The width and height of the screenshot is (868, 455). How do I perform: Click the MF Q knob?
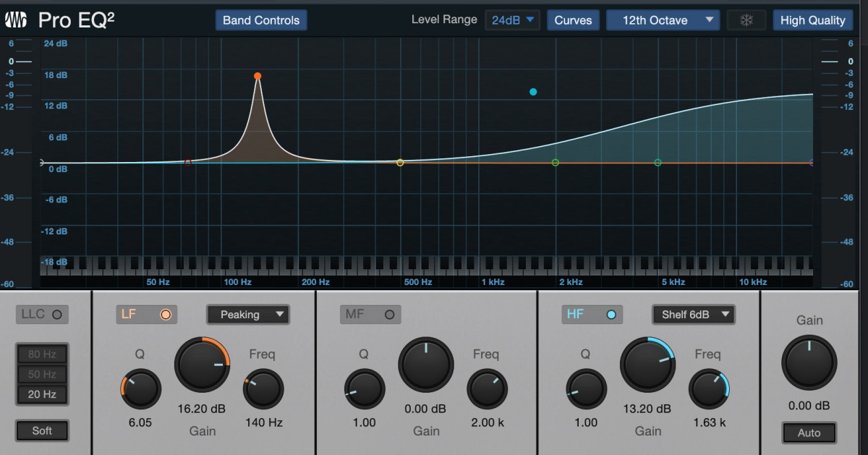point(364,389)
